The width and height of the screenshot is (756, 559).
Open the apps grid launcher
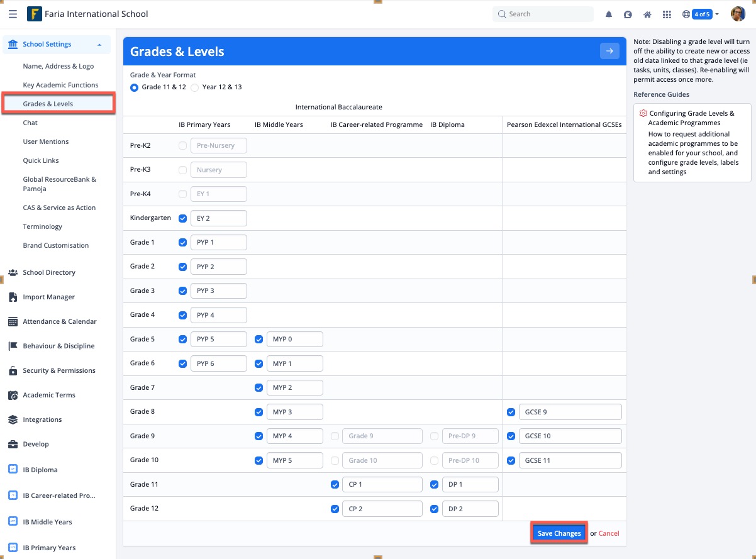[667, 14]
